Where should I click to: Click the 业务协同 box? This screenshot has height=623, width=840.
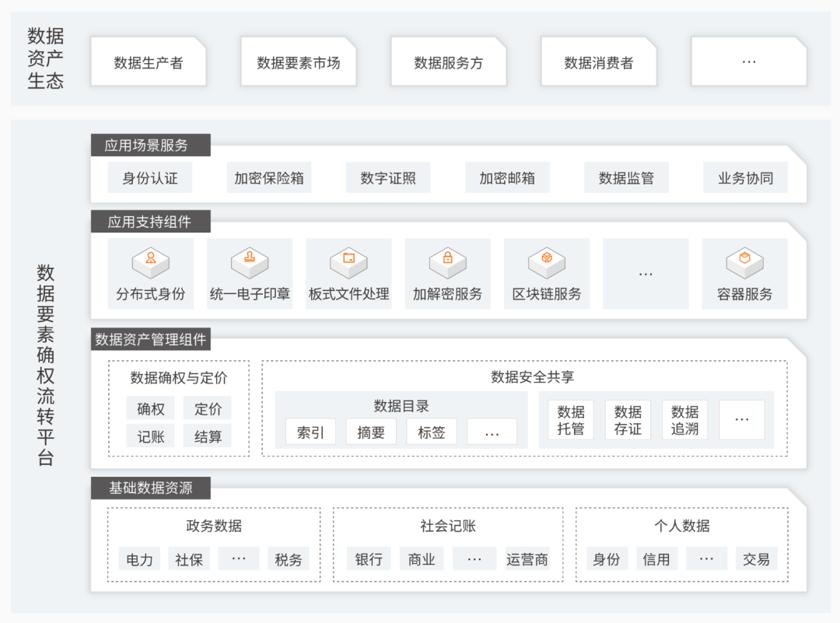pos(746,177)
